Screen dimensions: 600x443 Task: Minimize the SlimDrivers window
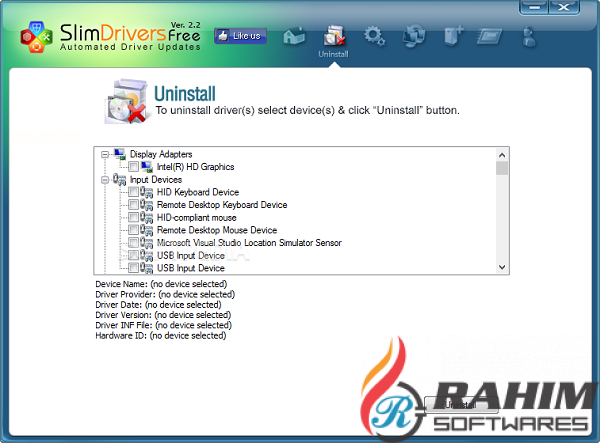coord(534,7)
